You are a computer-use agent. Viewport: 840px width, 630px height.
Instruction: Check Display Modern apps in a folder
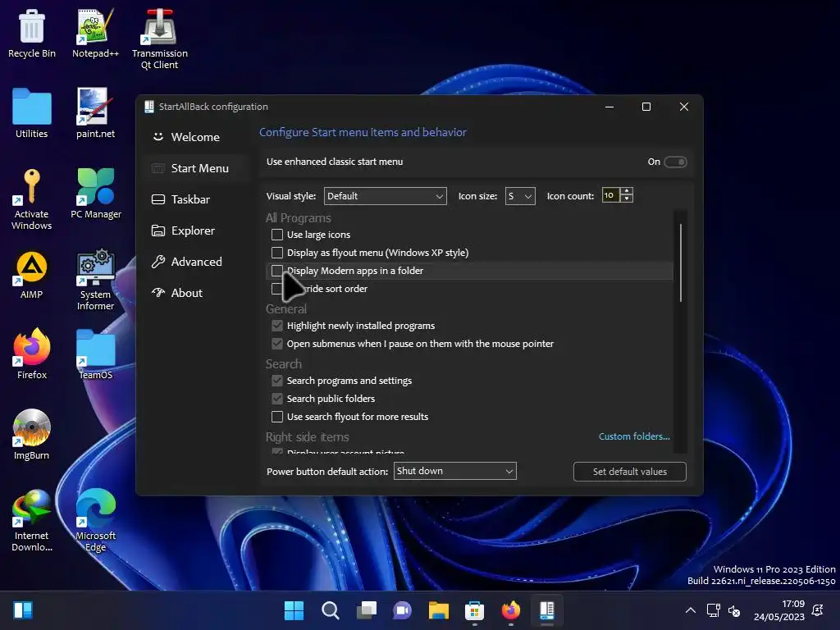[x=277, y=271]
